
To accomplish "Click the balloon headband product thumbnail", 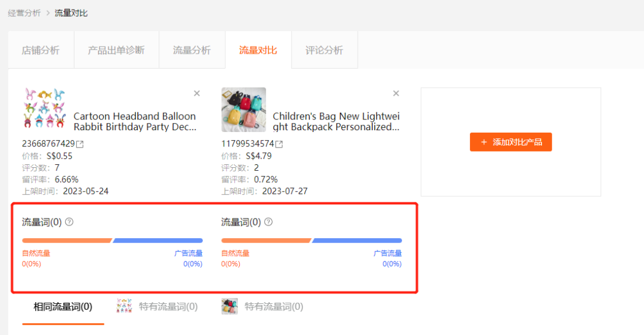I will pos(44,108).
